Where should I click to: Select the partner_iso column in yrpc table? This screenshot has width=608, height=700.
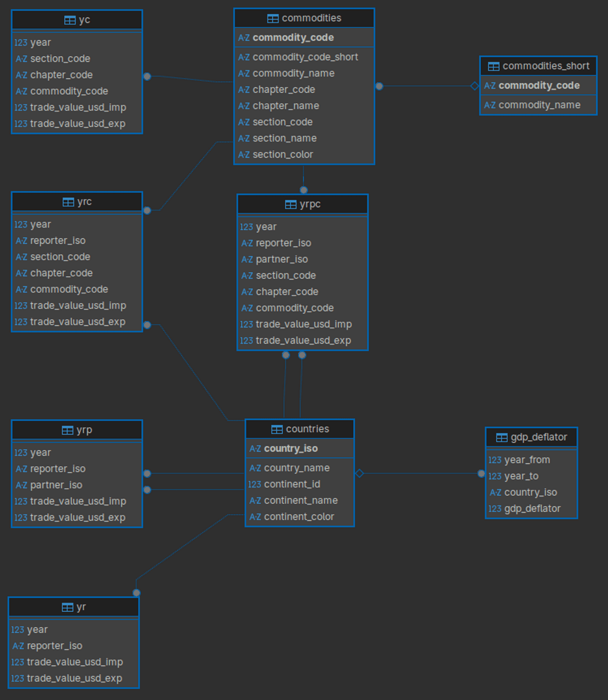click(282, 260)
